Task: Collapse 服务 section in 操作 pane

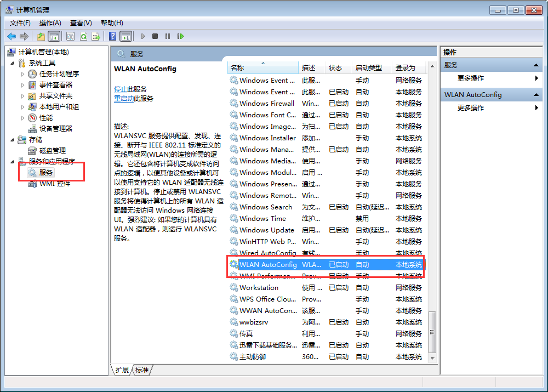Action: click(536, 65)
